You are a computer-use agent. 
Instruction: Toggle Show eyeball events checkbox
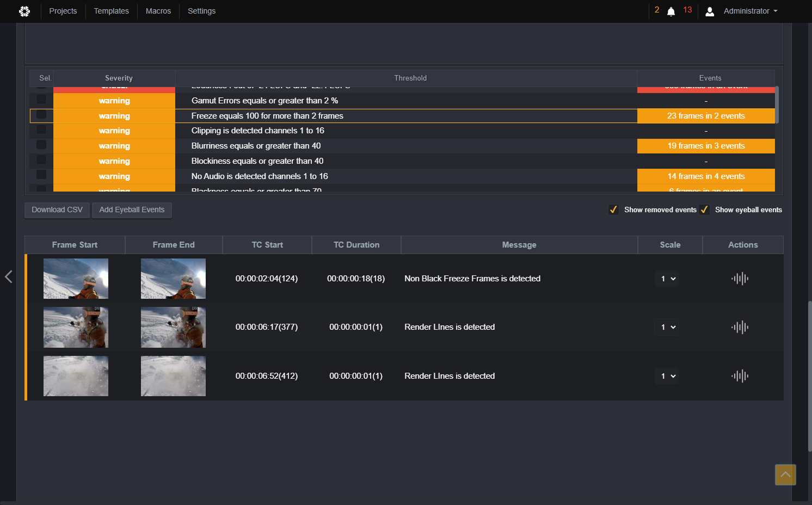click(704, 210)
